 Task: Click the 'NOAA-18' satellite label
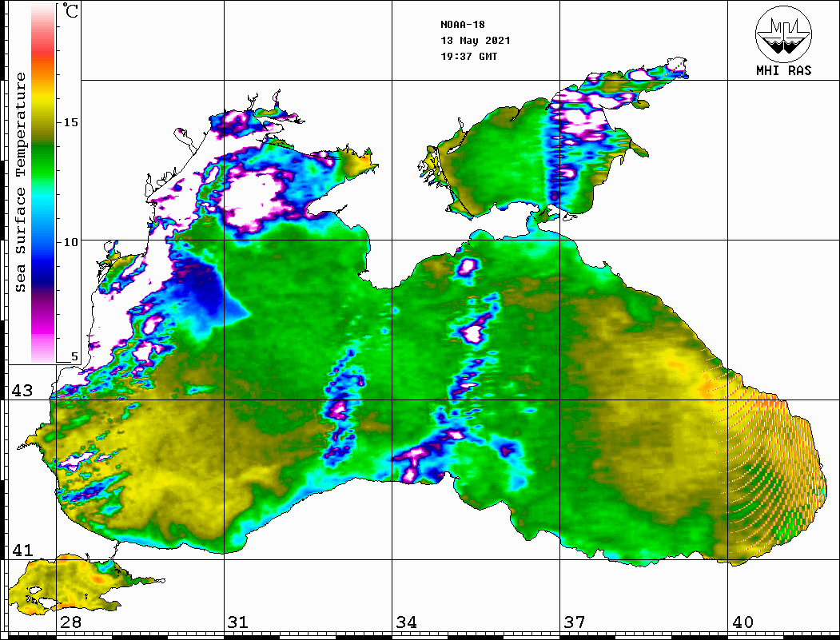[463, 25]
